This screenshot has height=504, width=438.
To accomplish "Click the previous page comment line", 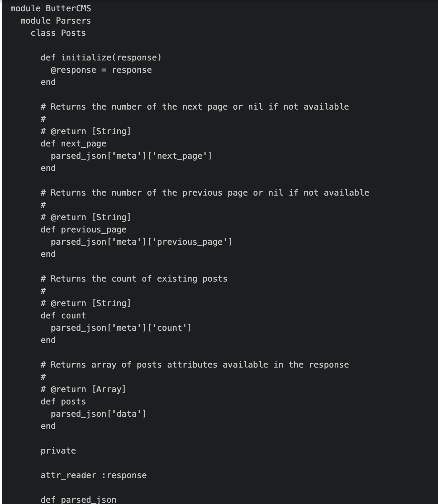I will tap(205, 193).
